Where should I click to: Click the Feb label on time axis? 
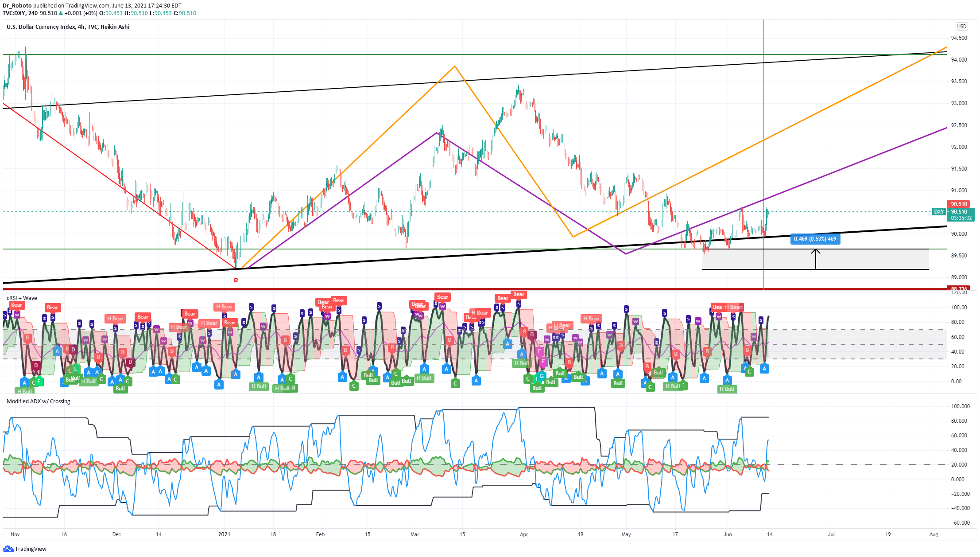click(320, 534)
